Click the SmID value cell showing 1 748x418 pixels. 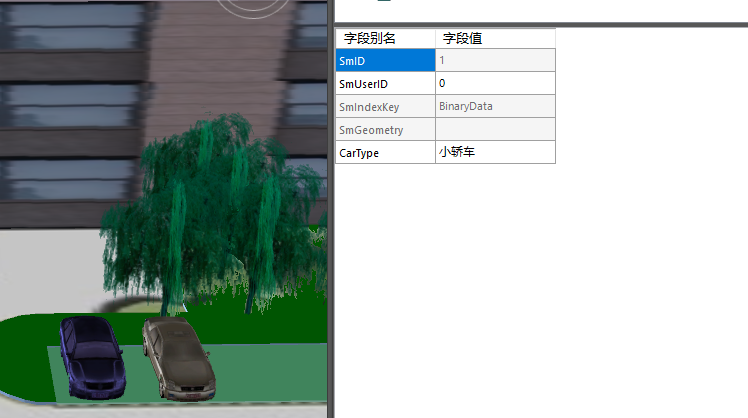coord(495,61)
